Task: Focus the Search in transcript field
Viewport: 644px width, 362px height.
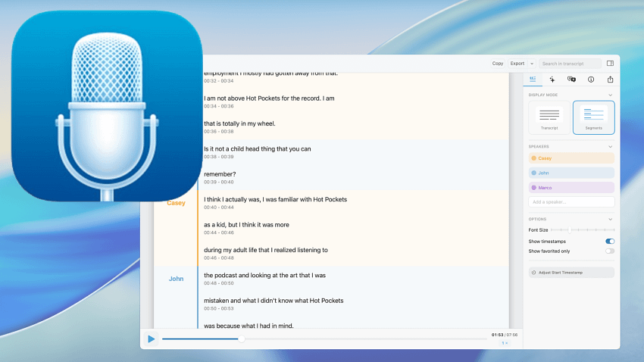Action: coord(570,64)
